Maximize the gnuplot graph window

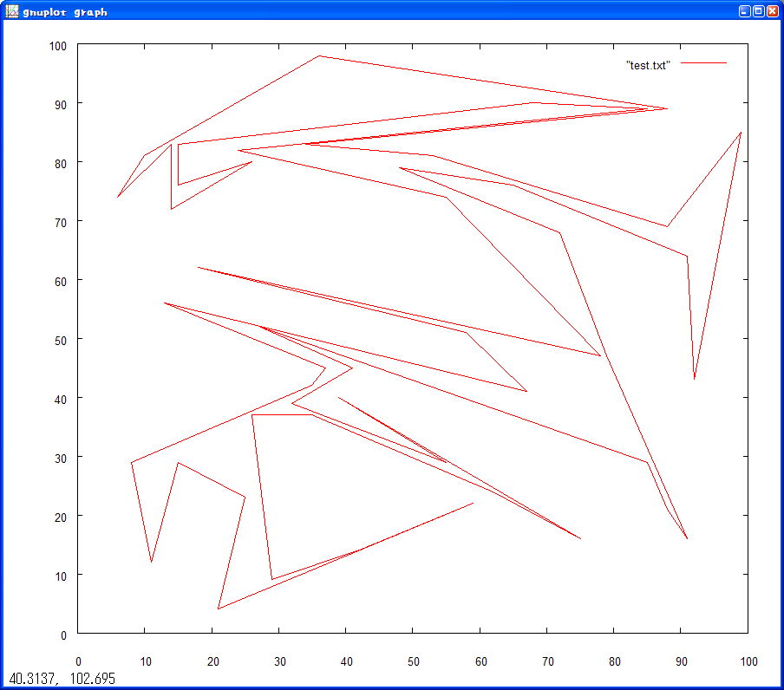[758, 11]
